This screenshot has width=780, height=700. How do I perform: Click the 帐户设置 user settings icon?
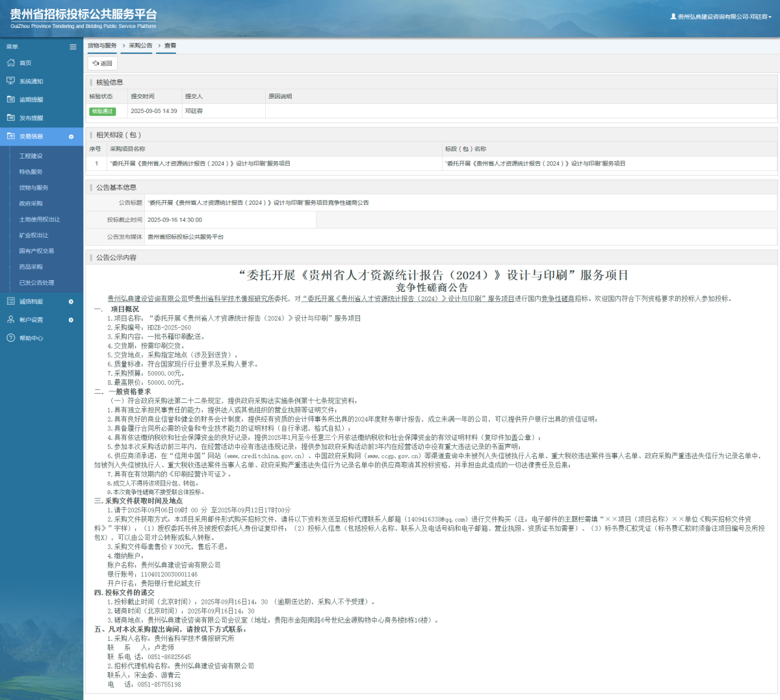pyautogui.click(x=10, y=319)
